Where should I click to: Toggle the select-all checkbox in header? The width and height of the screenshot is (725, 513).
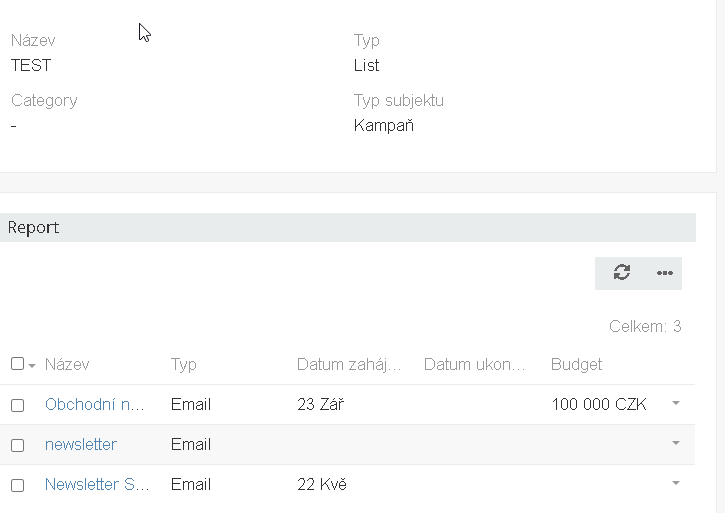click(x=17, y=364)
